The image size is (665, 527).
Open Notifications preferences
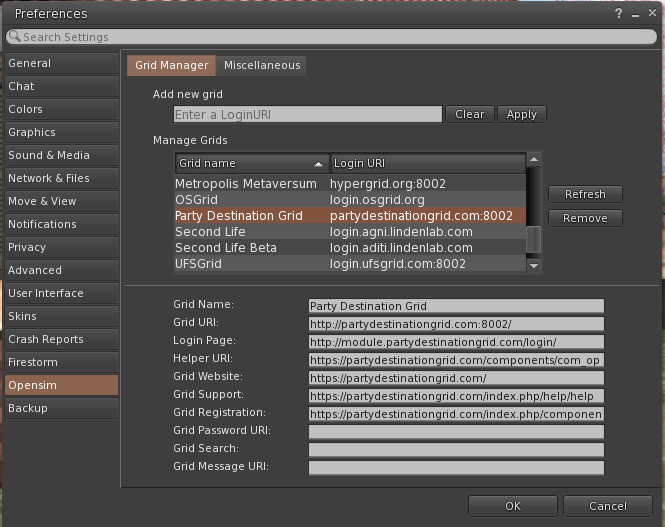click(x=62, y=224)
